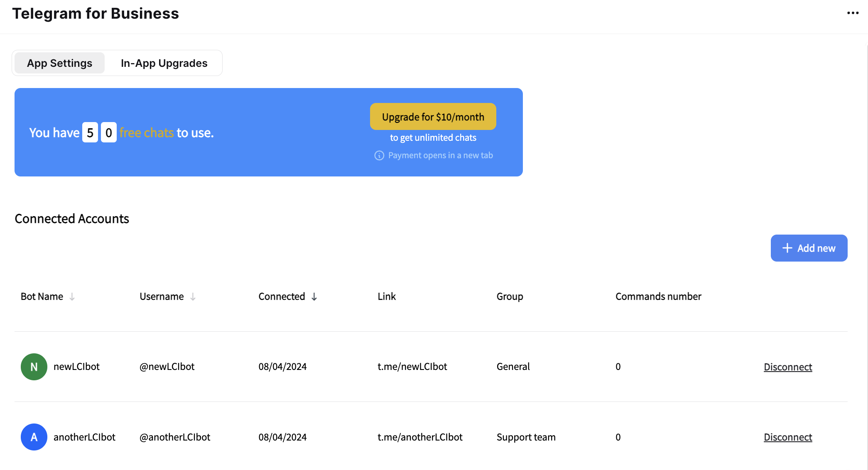Image resolution: width=868 pixels, height=470 pixels.
Task: Open the In-App Upgrades tab
Action: point(164,63)
